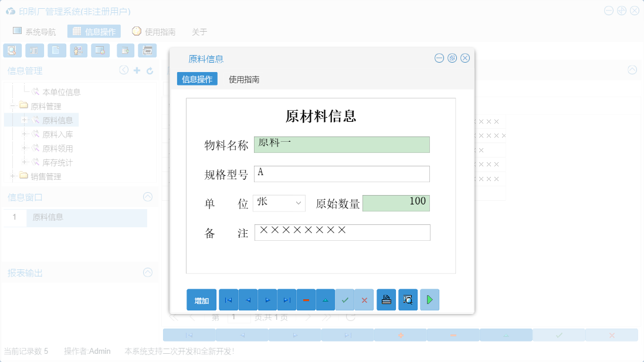The width and height of the screenshot is (644, 362).
Task: Collapse the 信息窗口 panel
Action: pyautogui.click(x=148, y=197)
